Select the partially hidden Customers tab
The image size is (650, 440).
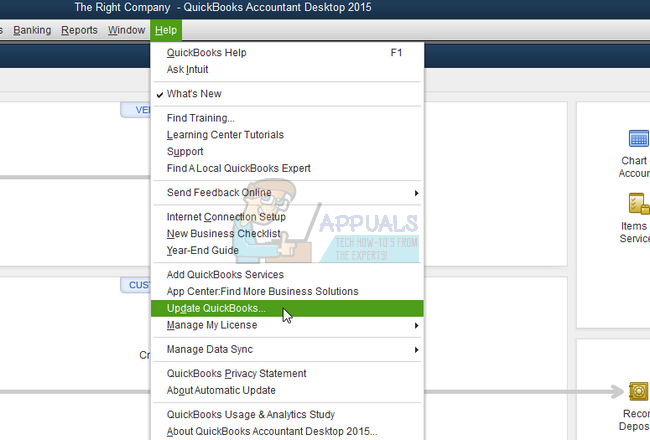136,285
